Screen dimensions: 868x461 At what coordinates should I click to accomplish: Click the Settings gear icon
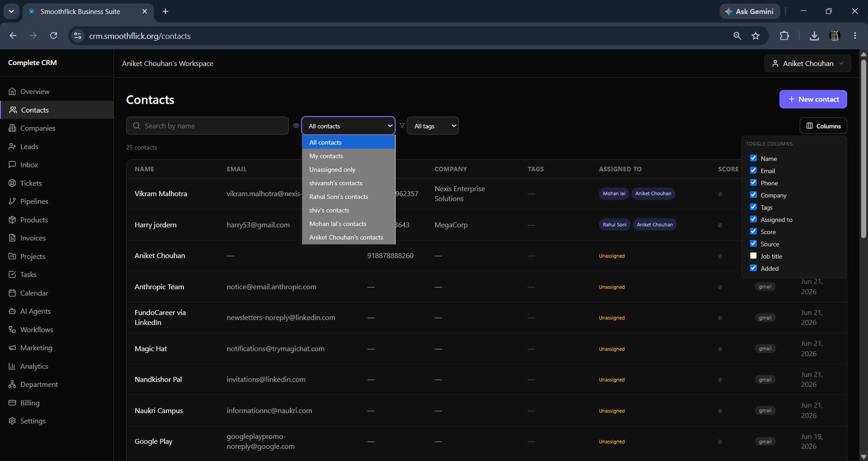click(x=12, y=421)
